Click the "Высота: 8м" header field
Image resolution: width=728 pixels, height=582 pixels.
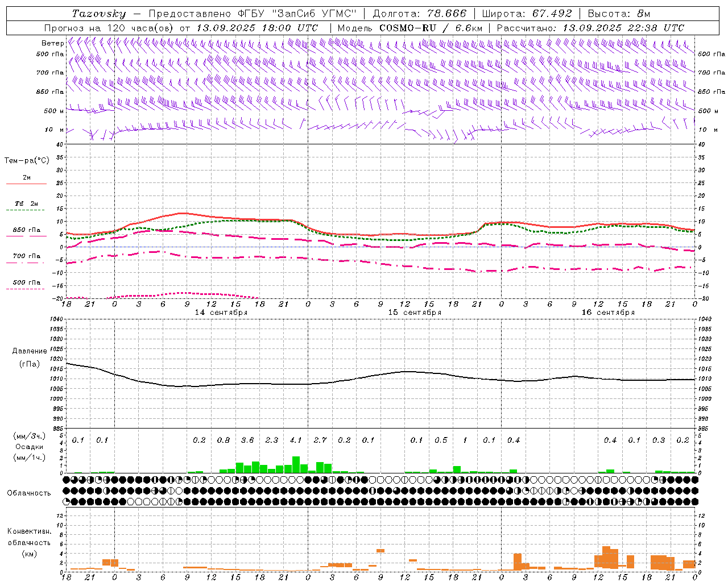pos(619,14)
